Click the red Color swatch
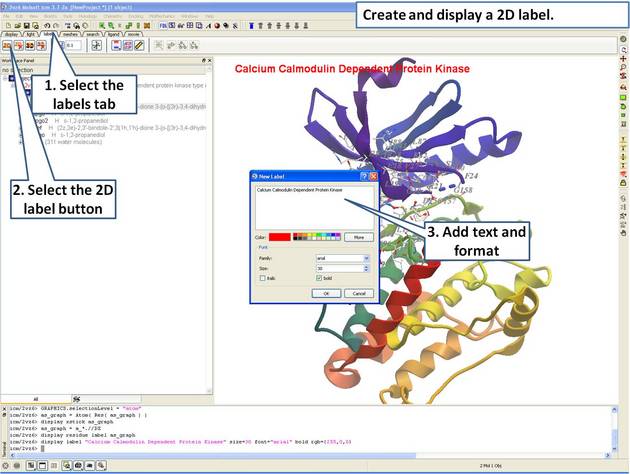 (x=279, y=237)
